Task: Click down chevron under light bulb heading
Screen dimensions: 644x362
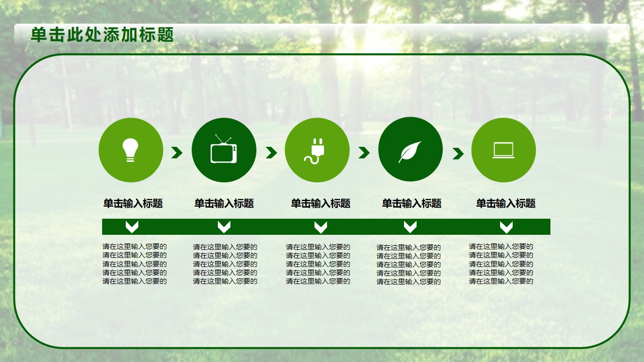Action: tap(132, 227)
